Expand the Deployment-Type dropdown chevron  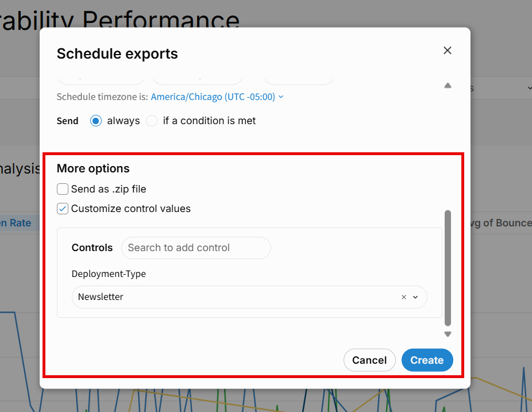coord(415,297)
